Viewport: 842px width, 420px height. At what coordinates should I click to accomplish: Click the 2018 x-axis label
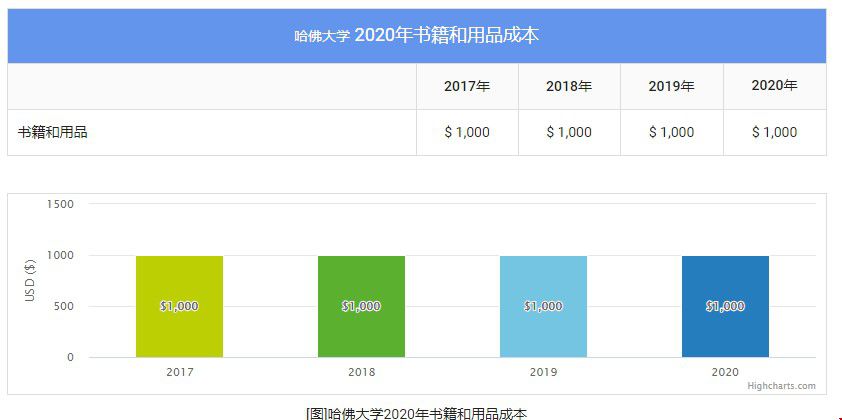(x=361, y=372)
